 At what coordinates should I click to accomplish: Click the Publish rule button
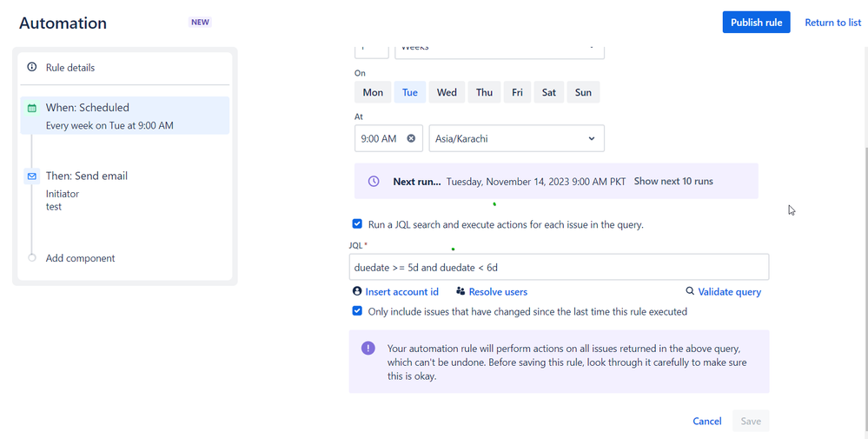tap(756, 22)
